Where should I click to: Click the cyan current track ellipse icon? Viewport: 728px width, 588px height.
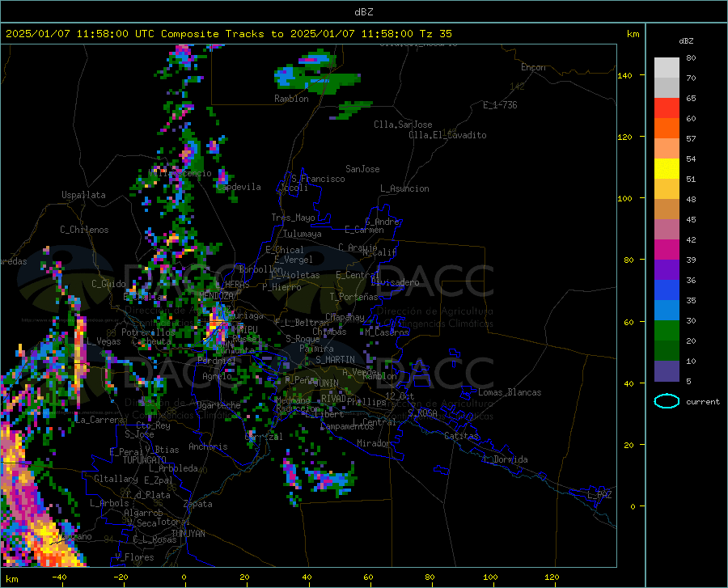pyautogui.click(x=667, y=401)
